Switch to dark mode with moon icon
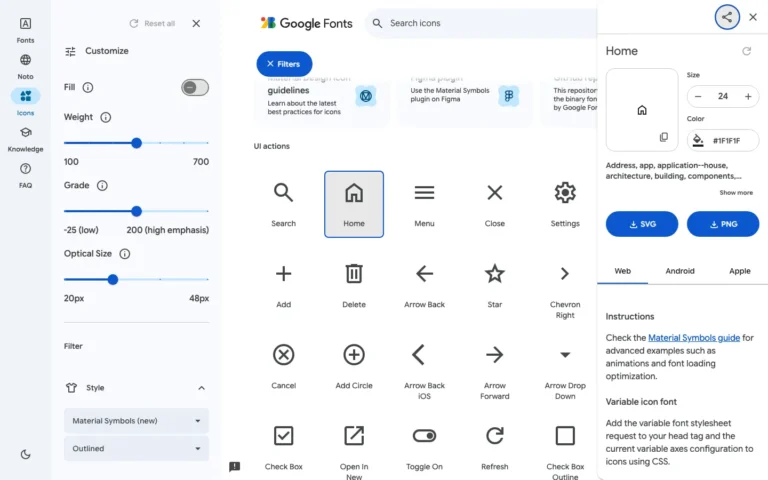Viewport: 768px width, 480px height. click(x=25, y=455)
